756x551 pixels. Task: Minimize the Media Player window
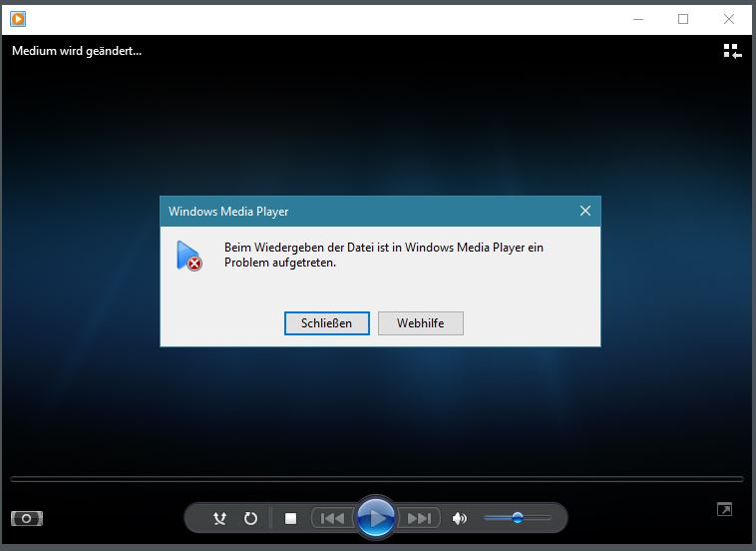coord(638,19)
